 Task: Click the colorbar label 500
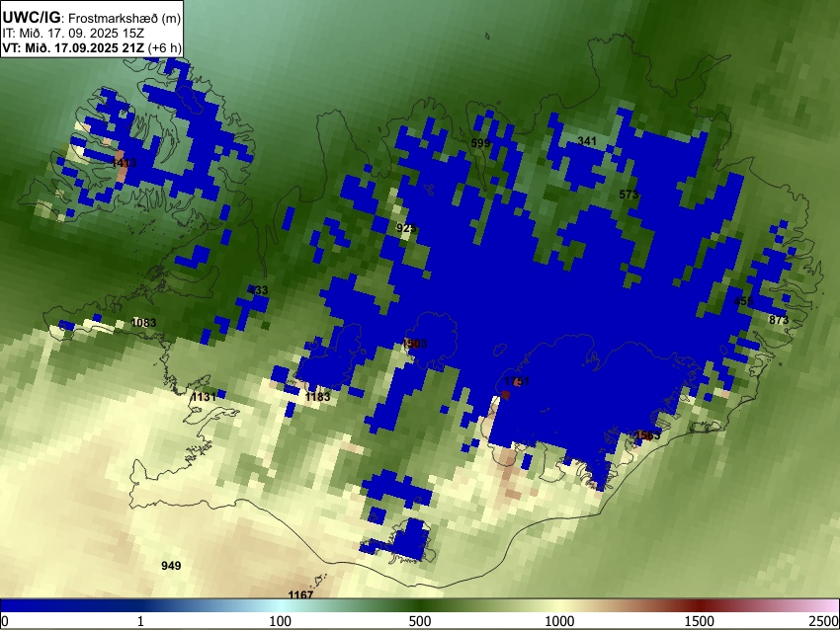point(420,621)
